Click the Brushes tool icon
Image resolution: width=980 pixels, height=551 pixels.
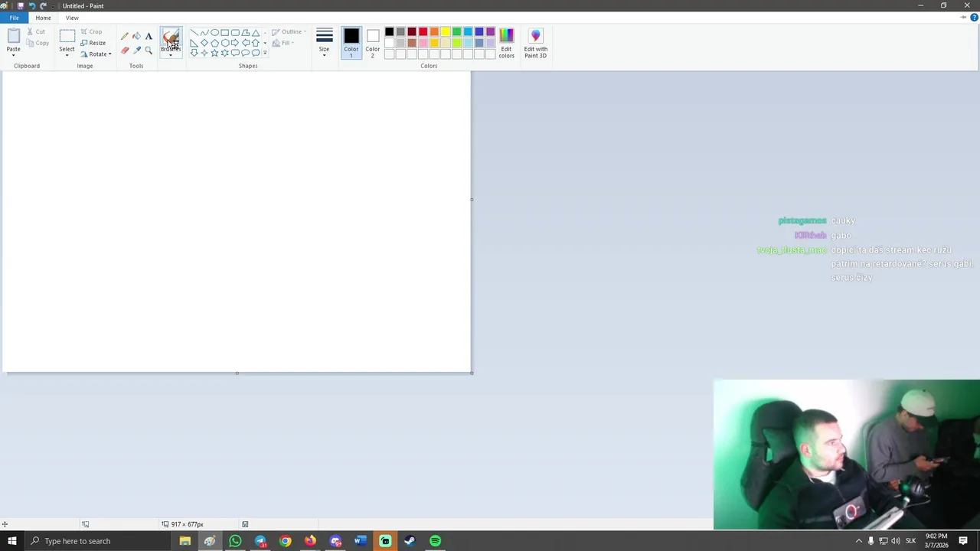[x=171, y=37]
